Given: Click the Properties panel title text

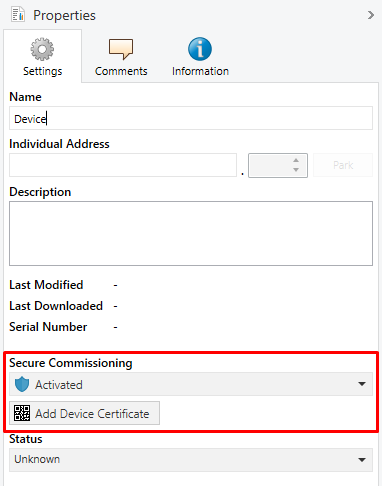Looking at the screenshot, I should tap(64, 15).
